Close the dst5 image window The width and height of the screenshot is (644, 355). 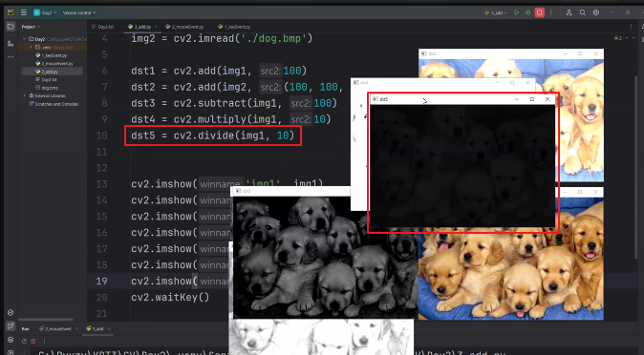547,99
